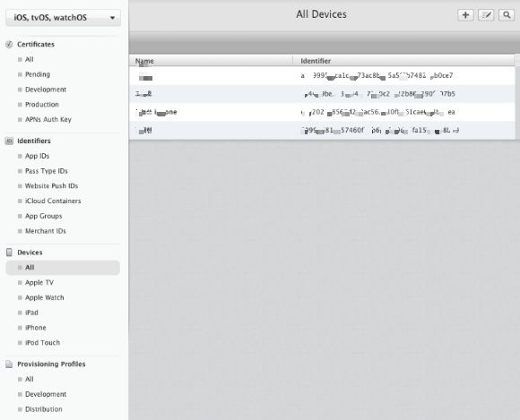
Task: Open Website Push IDs
Action: point(51,185)
